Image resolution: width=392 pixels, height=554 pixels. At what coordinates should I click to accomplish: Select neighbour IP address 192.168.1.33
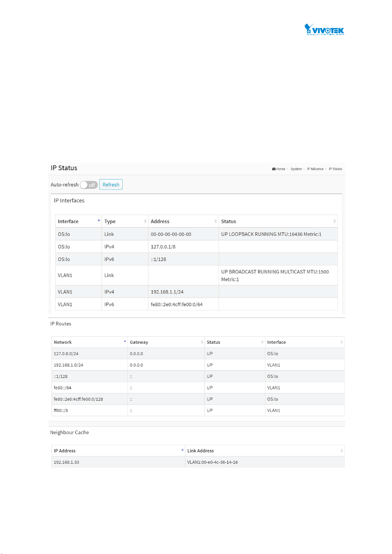click(66, 462)
